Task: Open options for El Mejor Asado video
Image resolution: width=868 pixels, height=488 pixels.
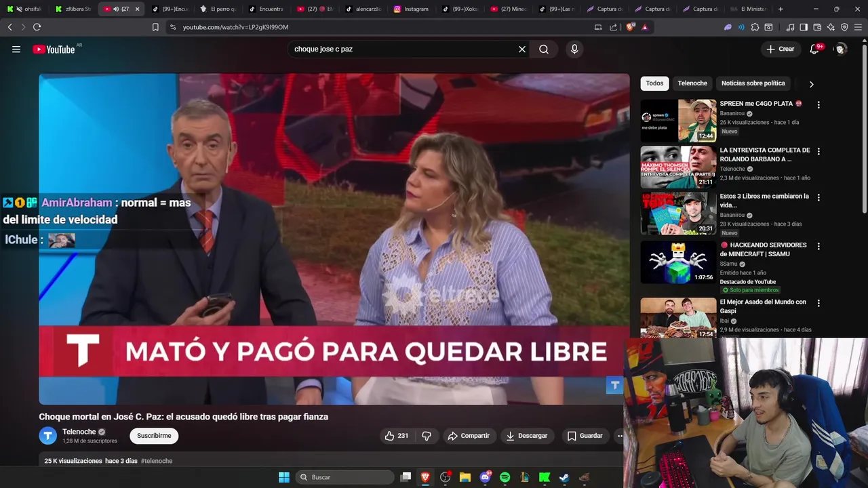Action: coord(818,303)
